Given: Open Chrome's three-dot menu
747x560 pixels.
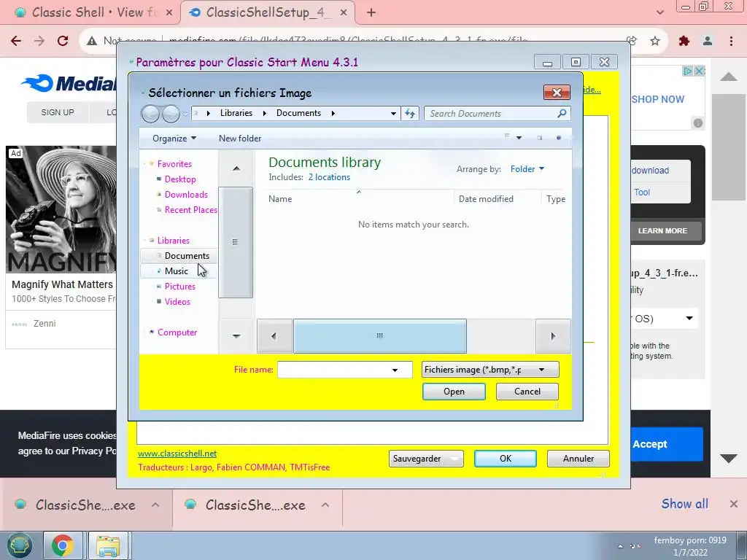Looking at the screenshot, I should [731, 41].
